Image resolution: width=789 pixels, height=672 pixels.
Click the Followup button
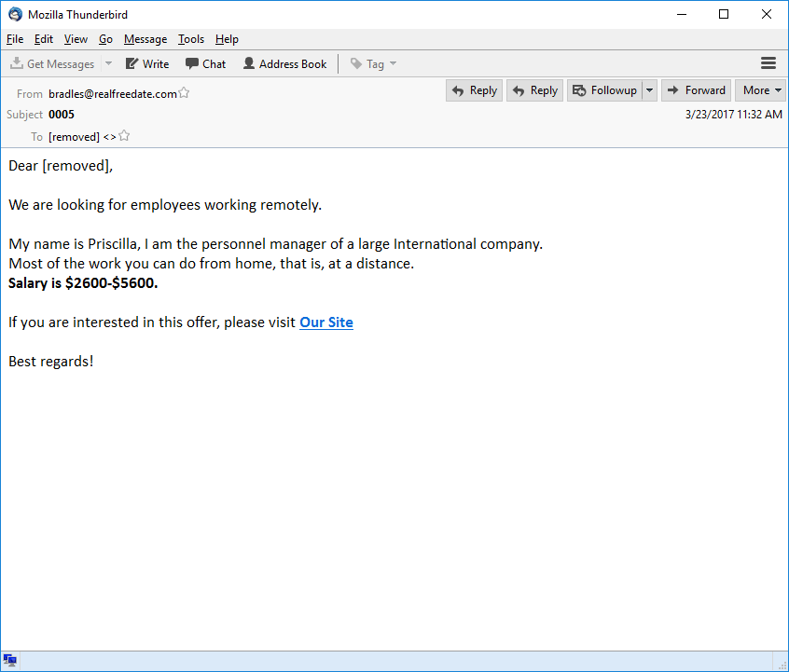602,90
